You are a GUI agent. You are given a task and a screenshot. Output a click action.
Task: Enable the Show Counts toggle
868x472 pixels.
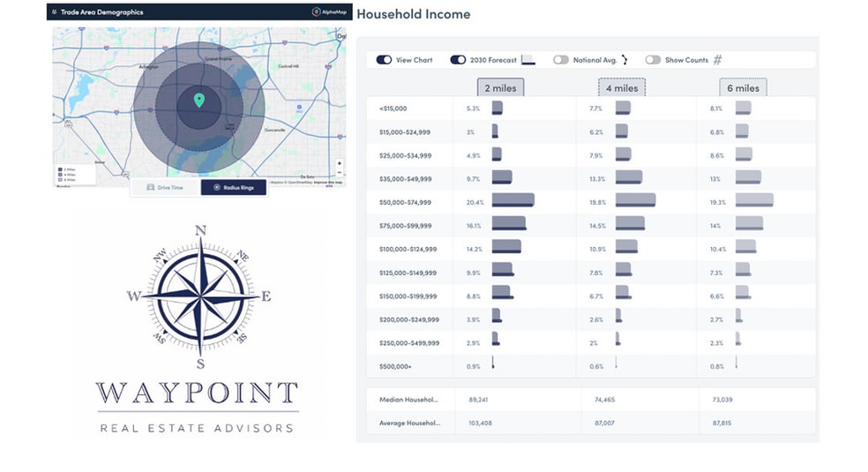pos(653,60)
